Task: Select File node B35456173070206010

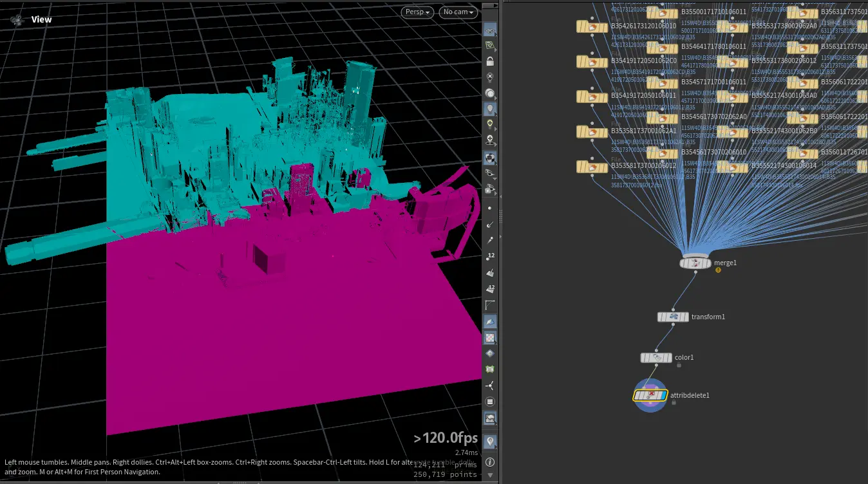Action: tap(663, 153)
